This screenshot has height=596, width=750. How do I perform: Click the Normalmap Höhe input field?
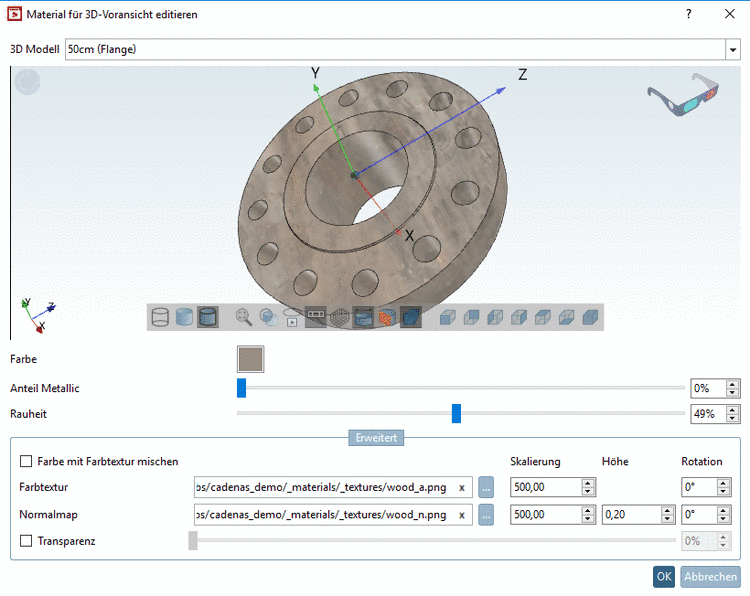point(630,515)
